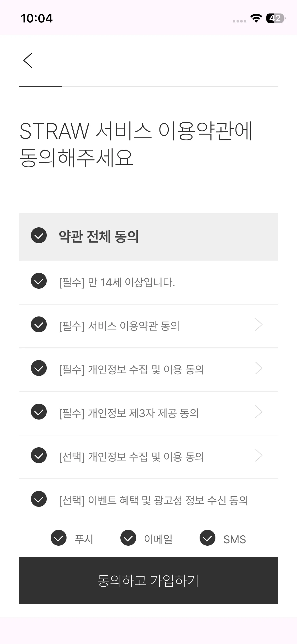
Task: Uncheck the 이메일 marketing option
Action: 128,538
